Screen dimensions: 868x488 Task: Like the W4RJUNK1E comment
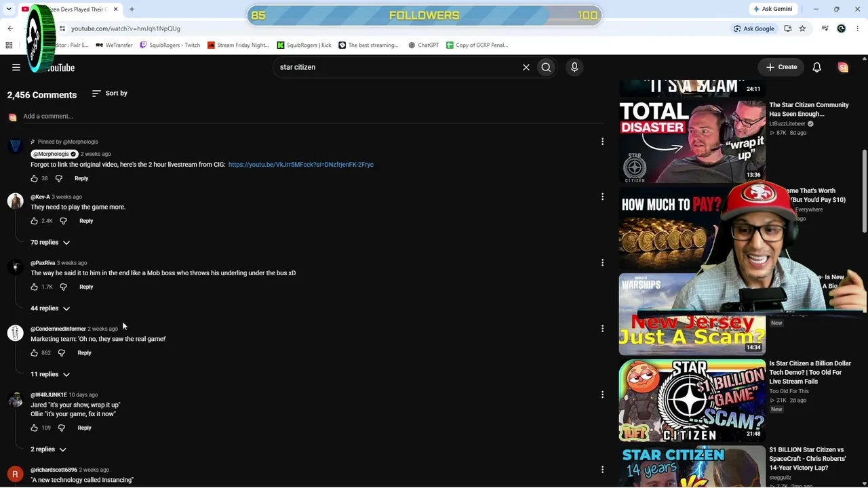[34, 428]
